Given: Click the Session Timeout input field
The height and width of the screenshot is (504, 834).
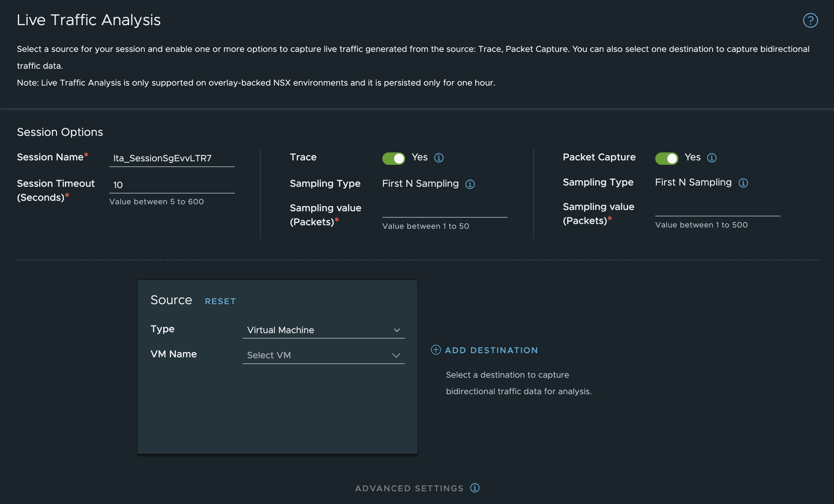Looking at the screenshot, I should coord(172,185).
